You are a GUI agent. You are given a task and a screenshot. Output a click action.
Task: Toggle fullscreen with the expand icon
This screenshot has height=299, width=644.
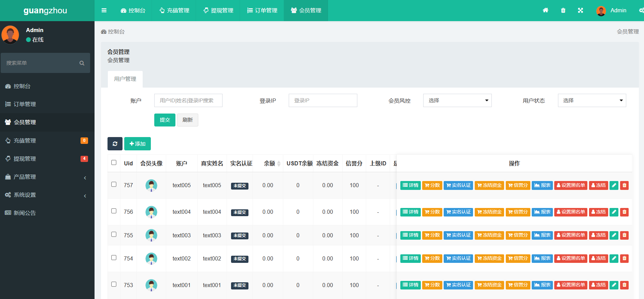click(x=580, y=11)
